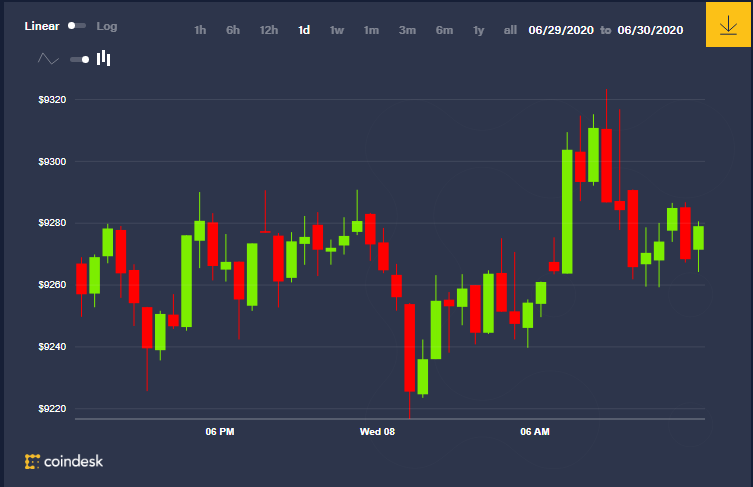Click the first red candle on the left
Image resolution: width=753 pixels, height=487 pixels.
click(82, 279)
